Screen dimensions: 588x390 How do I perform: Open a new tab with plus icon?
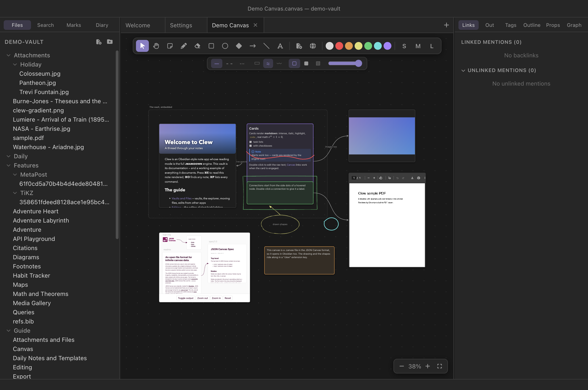pyautogui.click(x=446, y=25)
